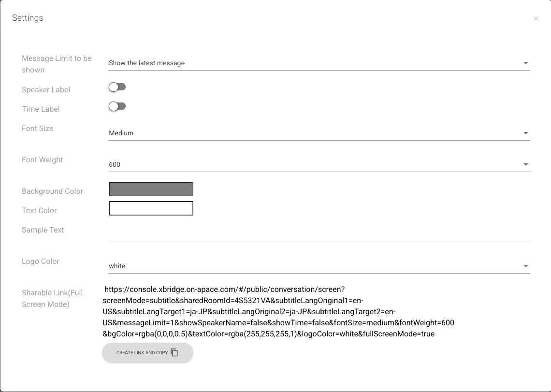This screenshot has height=392, width=551.
Task: Close the Settings dialog with the X
Action: point(536,18)
